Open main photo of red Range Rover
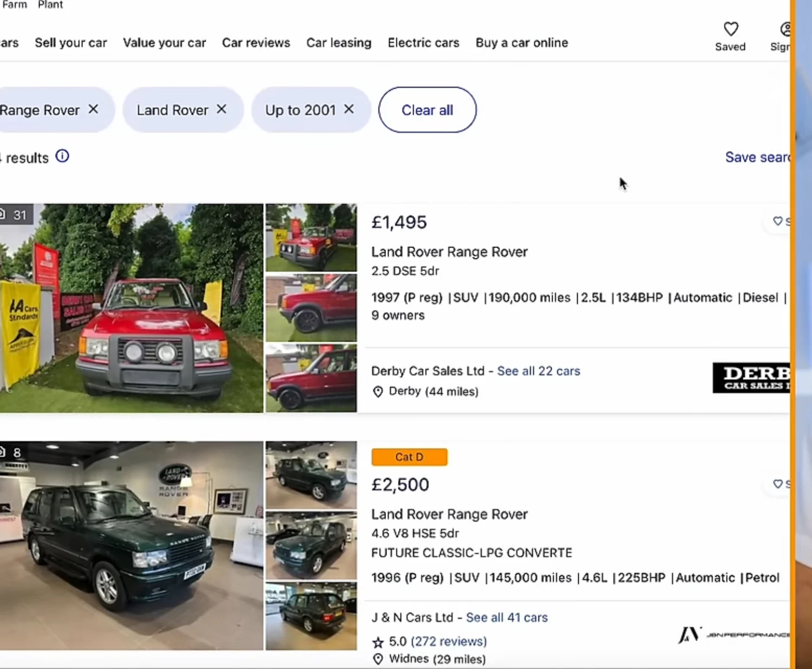The image size is (812, 669). 132,308
